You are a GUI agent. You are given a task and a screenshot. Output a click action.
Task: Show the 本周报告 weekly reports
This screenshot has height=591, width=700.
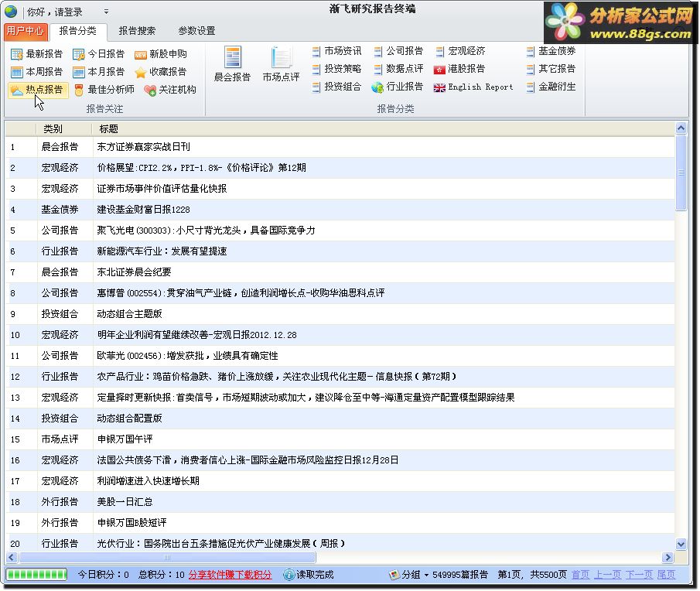(x=36, y=72)
